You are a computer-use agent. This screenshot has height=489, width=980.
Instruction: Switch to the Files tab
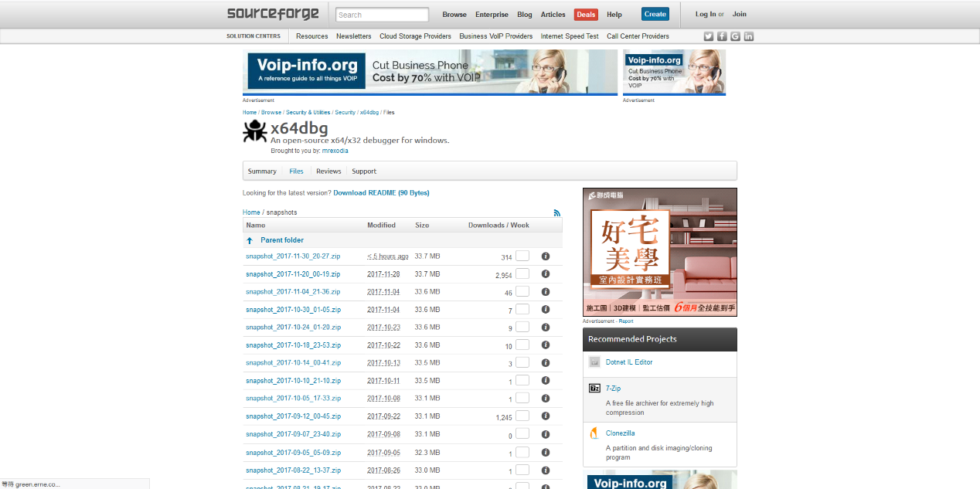tap(296, 171)
